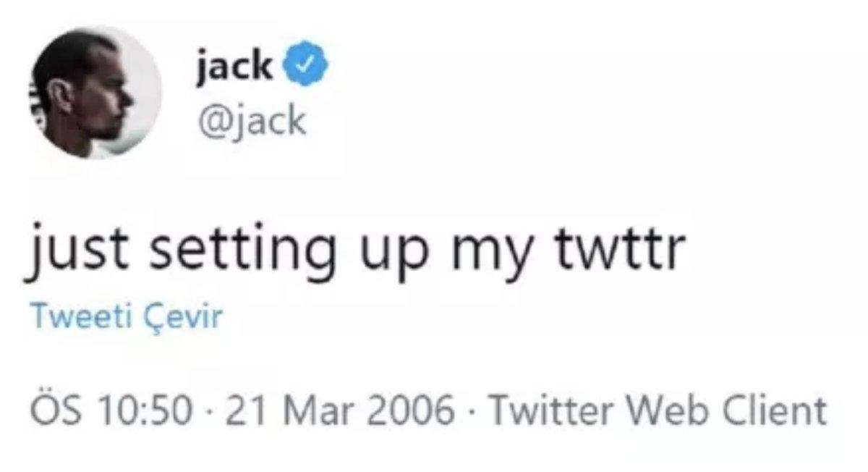Open the 10:50 tweet timestamp
This screenshot has width=868, height=472.
[x=147, y=411]
